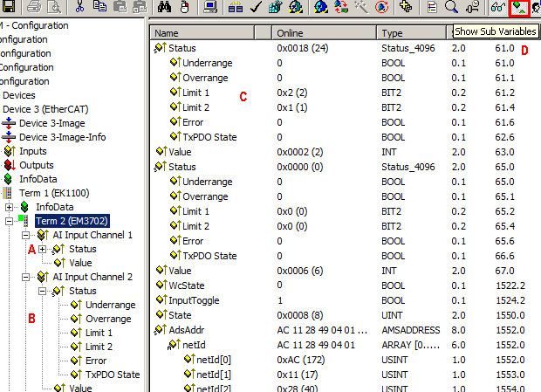Click the Cut scissors icon

pos(79,6)
